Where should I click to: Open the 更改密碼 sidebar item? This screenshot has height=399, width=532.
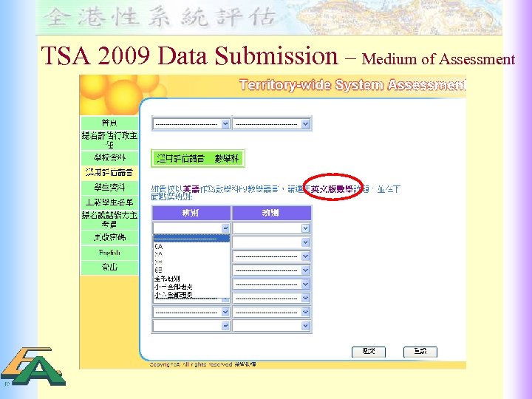point(109,237)
